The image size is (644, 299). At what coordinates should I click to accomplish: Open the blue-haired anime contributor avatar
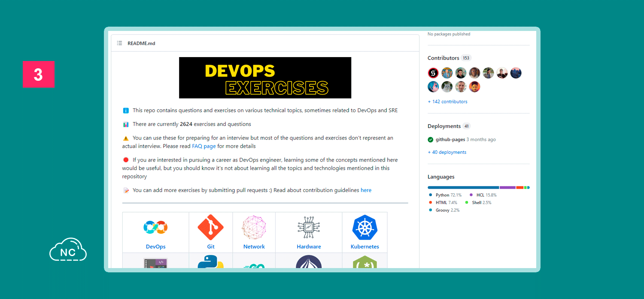pyautogui.click(x=433, y=87)
